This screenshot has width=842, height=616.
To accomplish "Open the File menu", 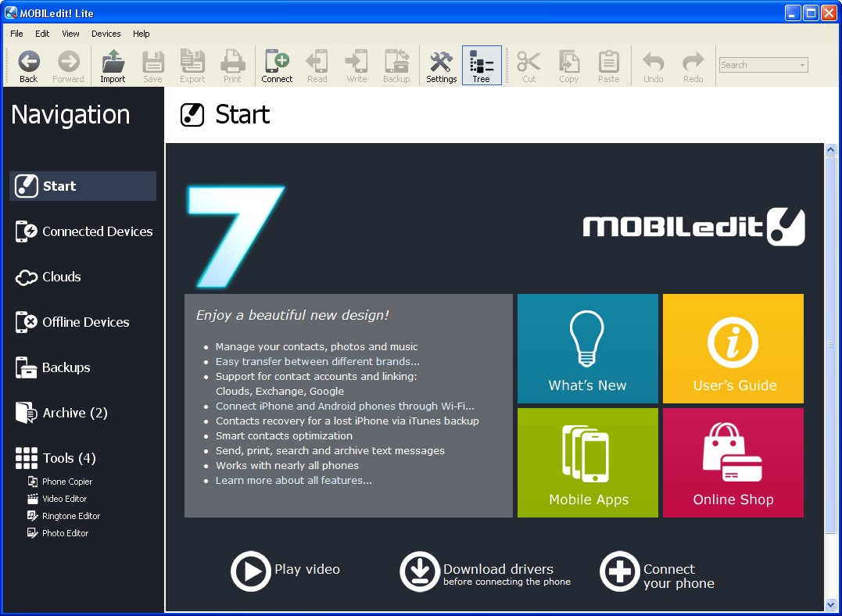I will (x=16, y=34).
